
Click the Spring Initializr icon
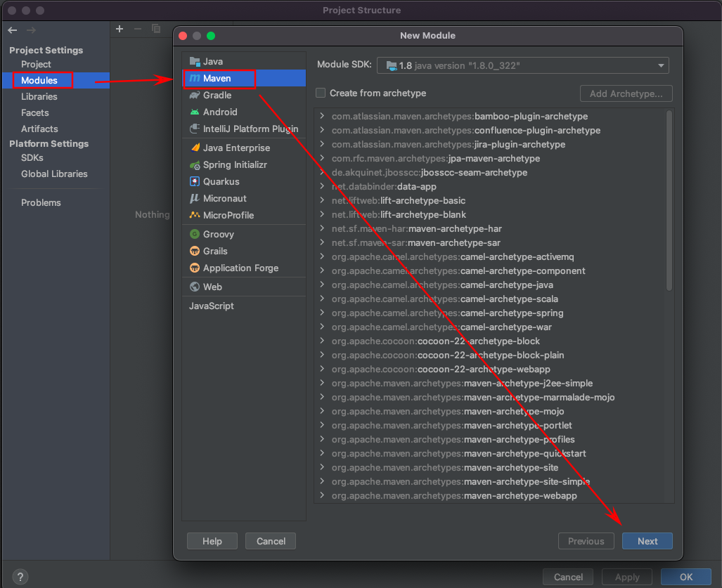click(x=195, y=164)
